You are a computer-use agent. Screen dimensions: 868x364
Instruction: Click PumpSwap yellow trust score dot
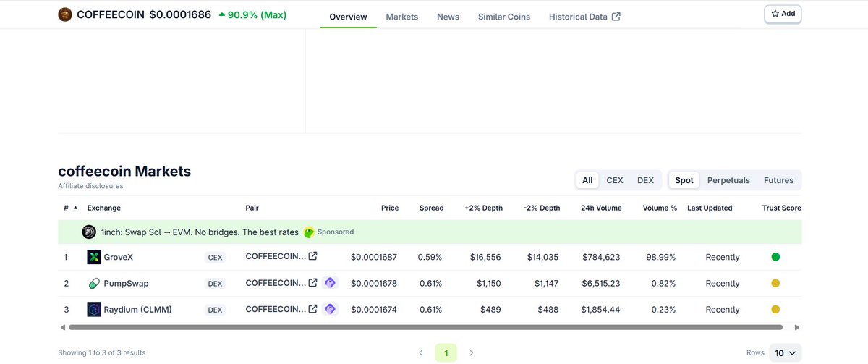(775, 283)
